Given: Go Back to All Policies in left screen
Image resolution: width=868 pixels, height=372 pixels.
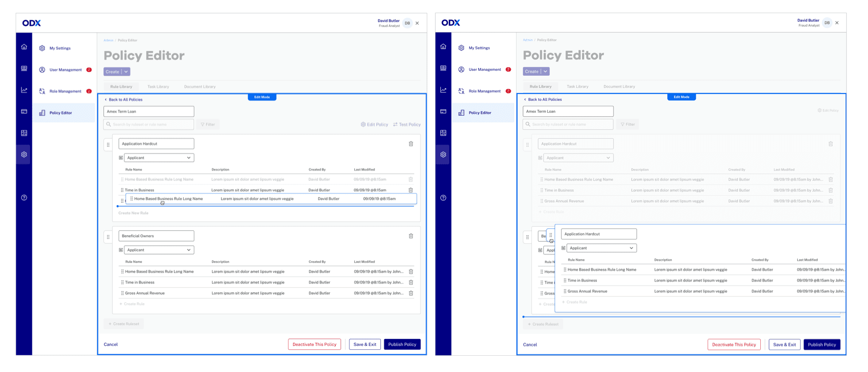Looking at the screenshot, I should click(124, 99).
